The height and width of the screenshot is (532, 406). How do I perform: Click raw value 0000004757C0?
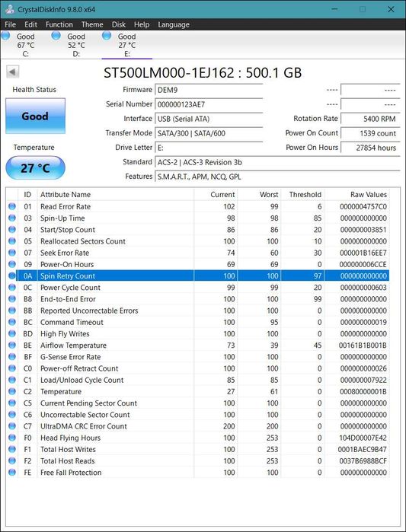coord(363,206)
